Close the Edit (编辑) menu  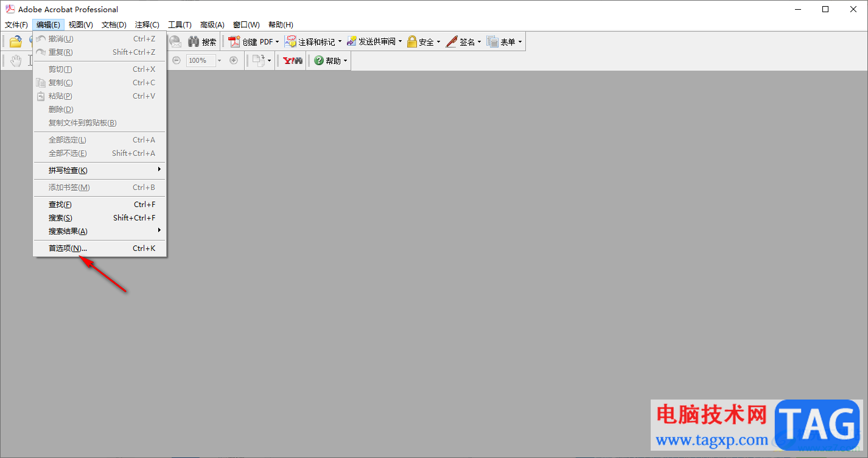[48, 25]
